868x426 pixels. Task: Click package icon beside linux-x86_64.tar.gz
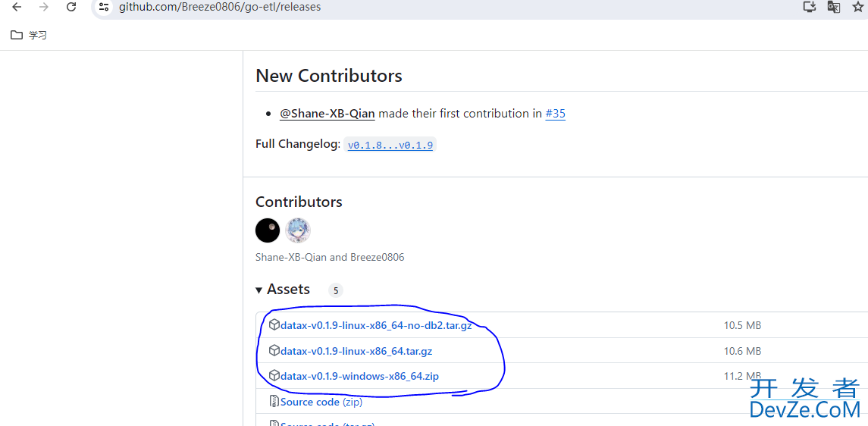pyautogui.click(x=274, y=350)
